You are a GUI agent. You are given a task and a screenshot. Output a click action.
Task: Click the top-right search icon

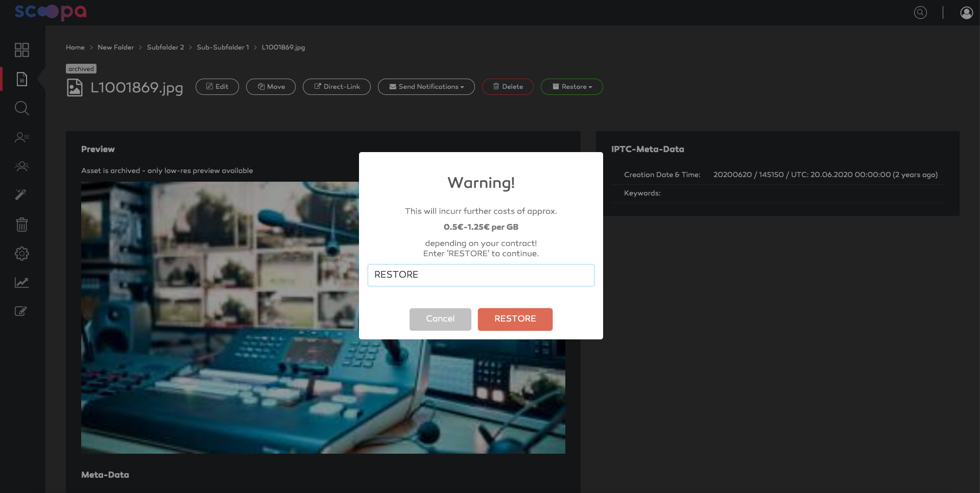[x=920, y=13]
